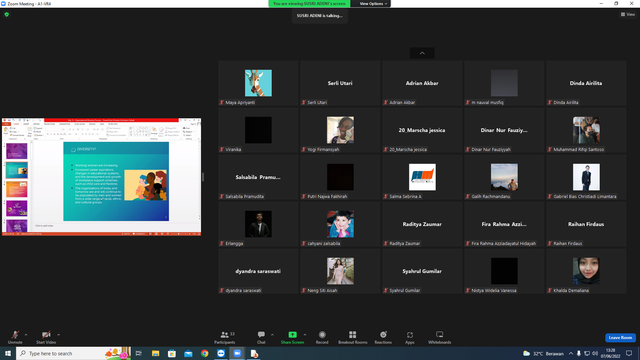The image size is (640, 360).
Task: Open the View Options dropdown
Action: (373, 4)
